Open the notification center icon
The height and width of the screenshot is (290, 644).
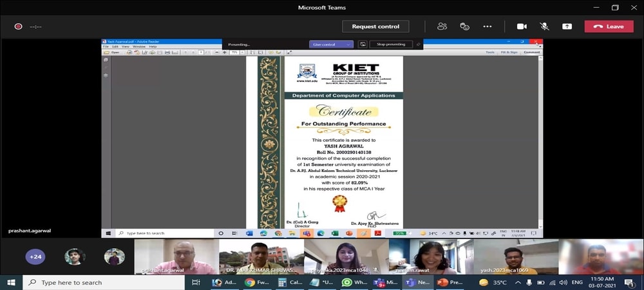628,282
